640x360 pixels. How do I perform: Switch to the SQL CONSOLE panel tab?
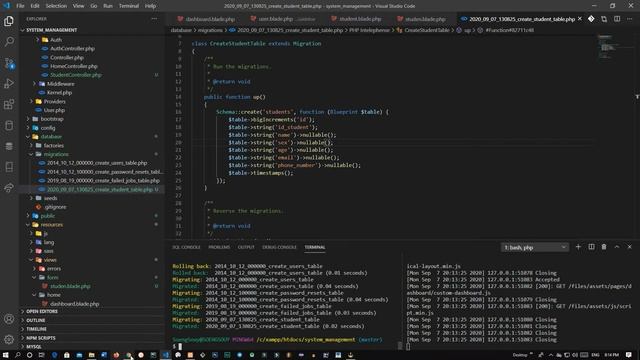pos(186,247)
